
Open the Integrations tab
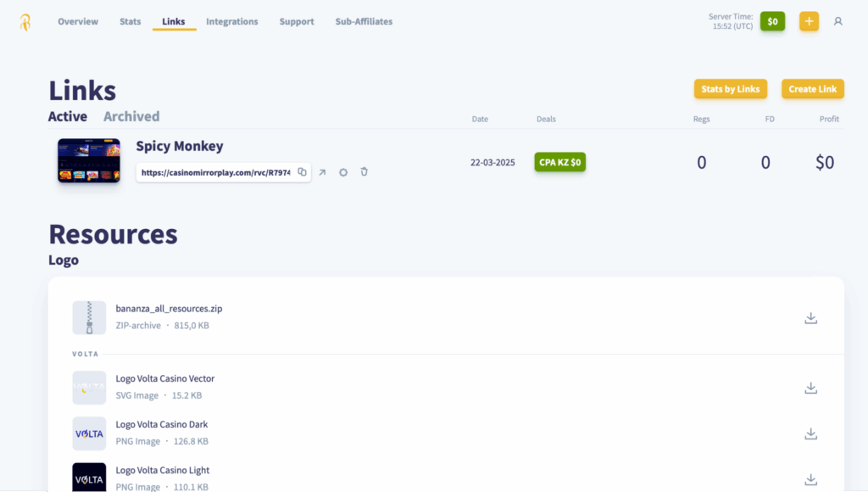pyautogui.click(x=232, y=21)
